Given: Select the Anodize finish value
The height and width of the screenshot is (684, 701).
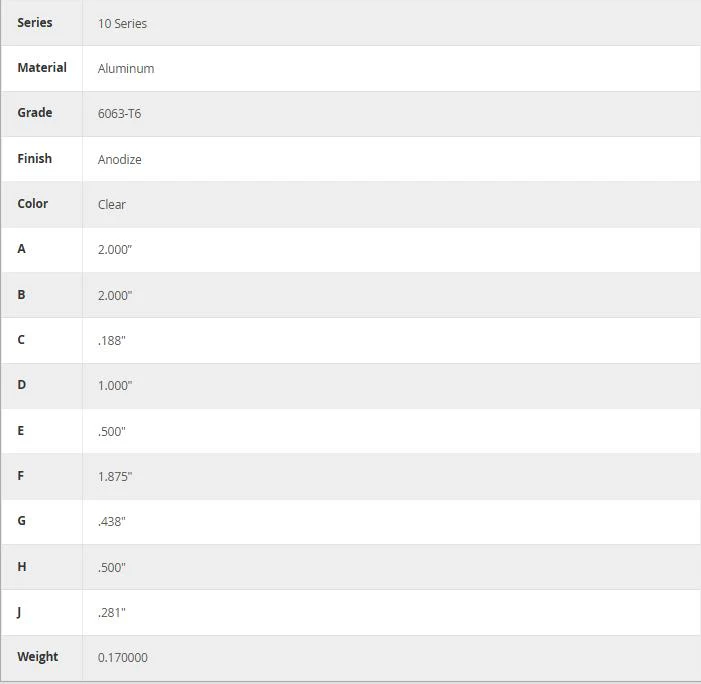Looking at the screenshot, I should pyautogui.click(x=120, y=159).
